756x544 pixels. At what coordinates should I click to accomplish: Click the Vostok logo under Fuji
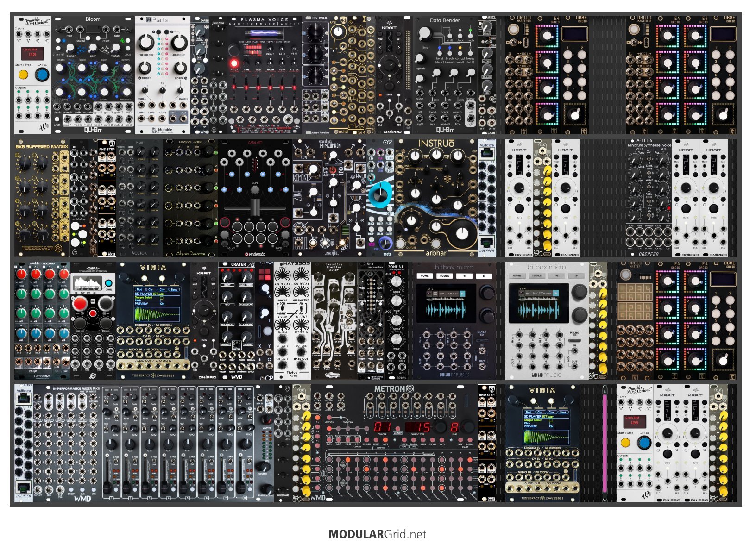(139, 253)
